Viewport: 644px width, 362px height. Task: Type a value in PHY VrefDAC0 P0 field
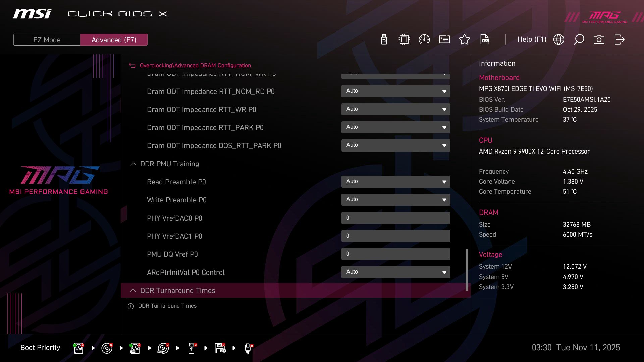396,218
